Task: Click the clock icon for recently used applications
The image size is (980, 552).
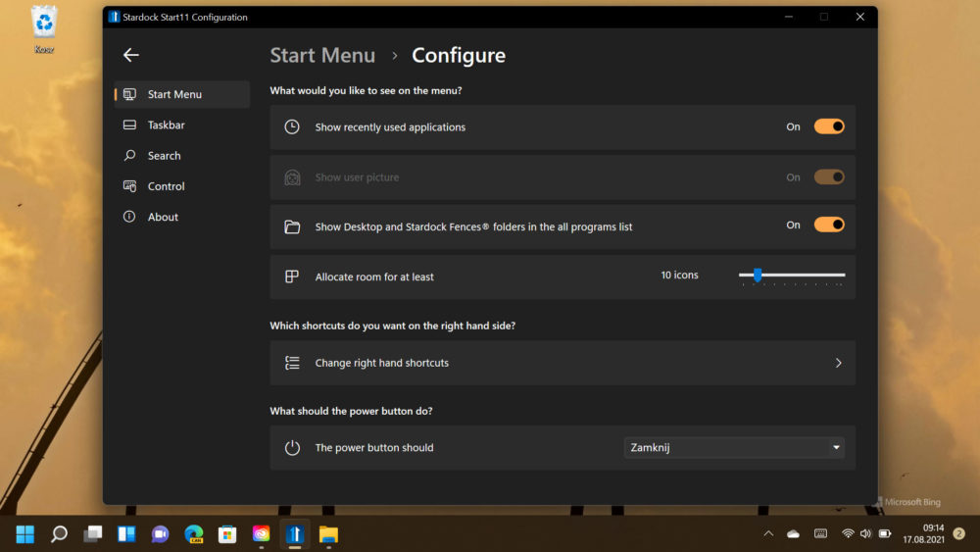Action: pos(292,126)
